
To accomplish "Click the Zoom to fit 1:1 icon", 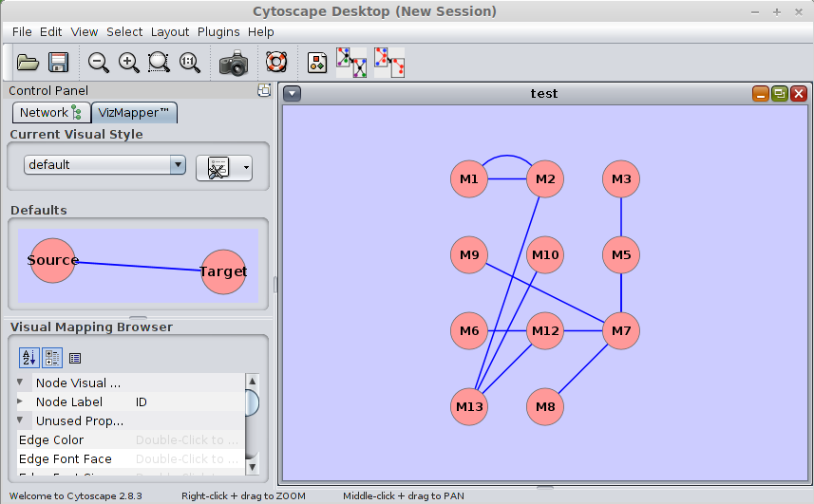I will pos(190,63).
